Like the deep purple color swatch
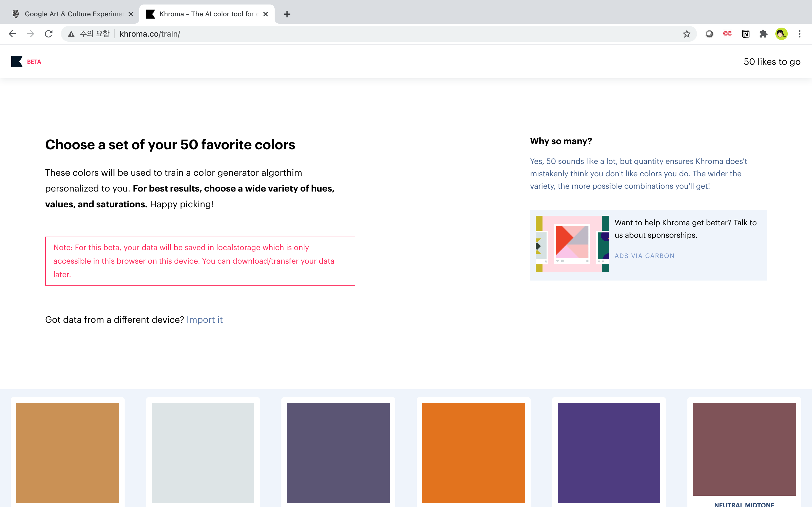812x507 pixels. [609, 453]
